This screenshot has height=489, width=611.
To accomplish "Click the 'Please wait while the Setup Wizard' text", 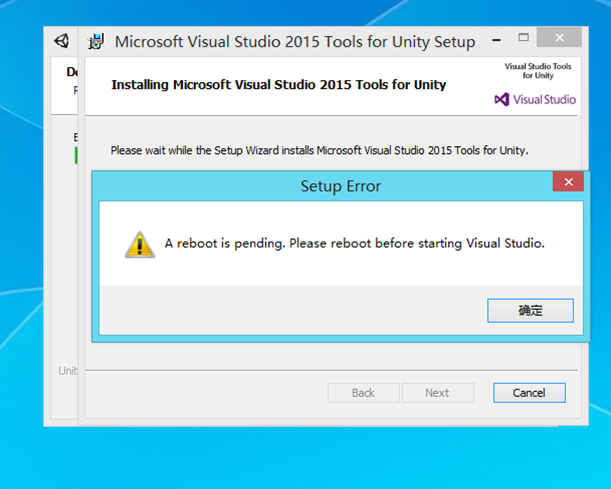I will coord(319,151).
